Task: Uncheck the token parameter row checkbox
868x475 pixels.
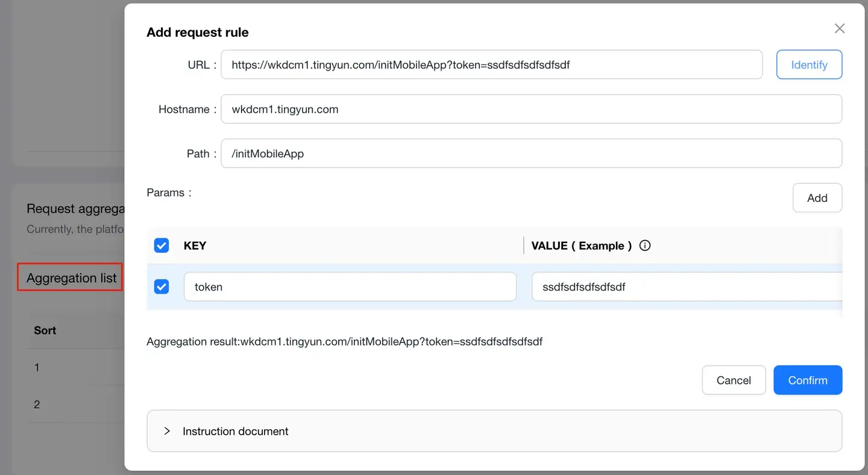Action: (162, 287)
